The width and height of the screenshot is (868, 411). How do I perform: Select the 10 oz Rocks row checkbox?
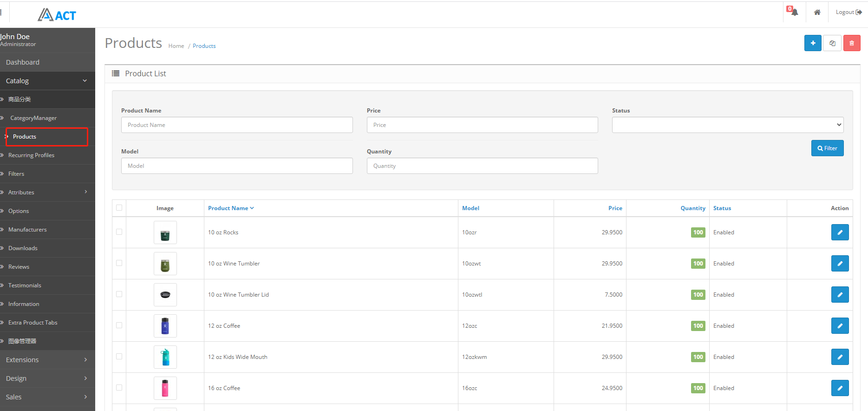pyautogui.click(x=119, y=232)
